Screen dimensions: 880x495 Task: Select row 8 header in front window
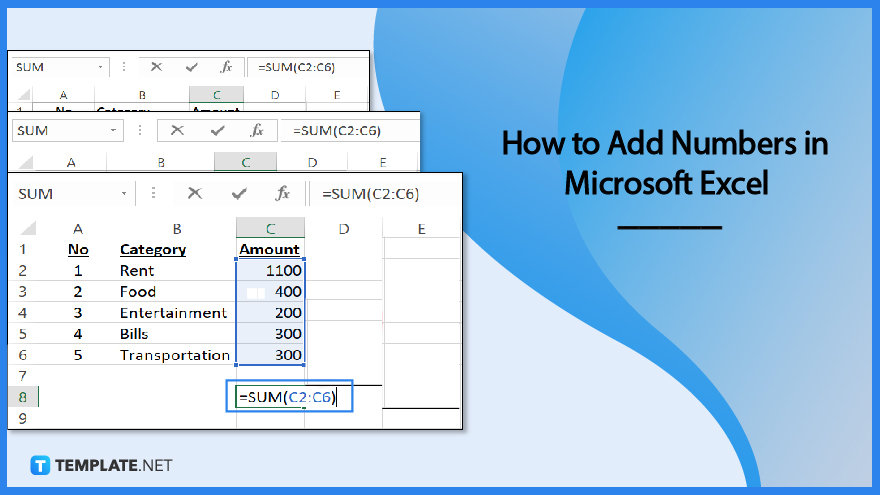click(22, 397)
